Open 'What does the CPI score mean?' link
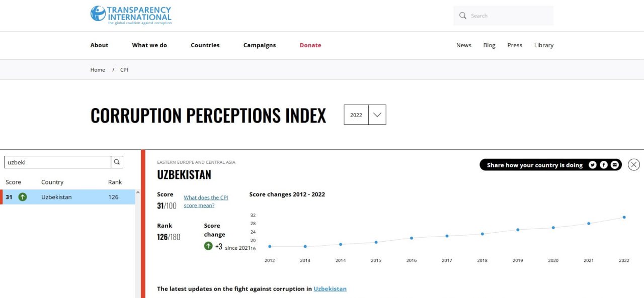Image resolution: width=644 pixels, height=298 pixels. 206,202
